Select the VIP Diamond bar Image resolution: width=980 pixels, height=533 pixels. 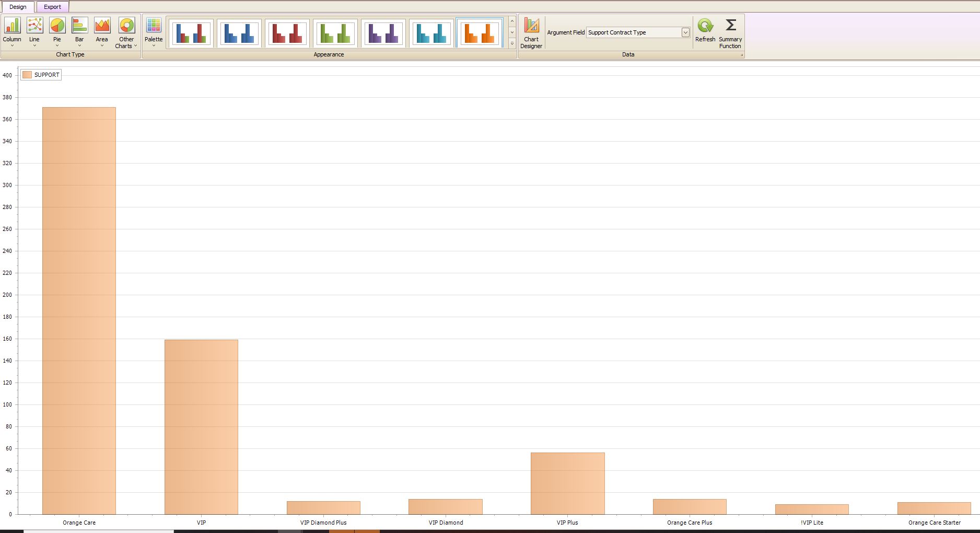(446, 507)
